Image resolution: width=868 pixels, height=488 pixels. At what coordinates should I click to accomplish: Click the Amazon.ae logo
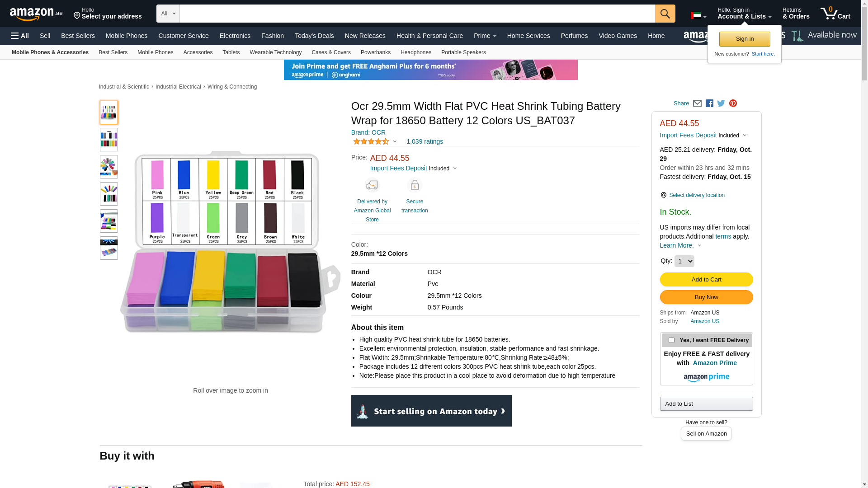(36, 14)
